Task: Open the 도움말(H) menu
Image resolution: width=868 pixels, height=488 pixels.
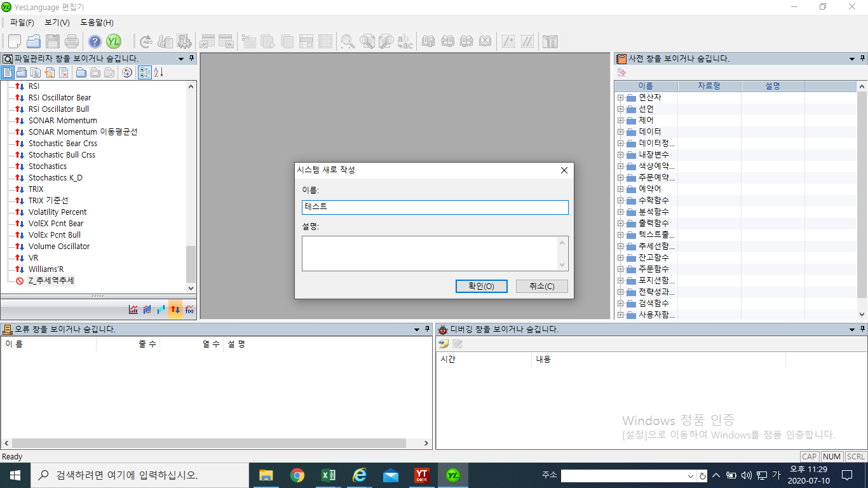Action: click(97, 22)
